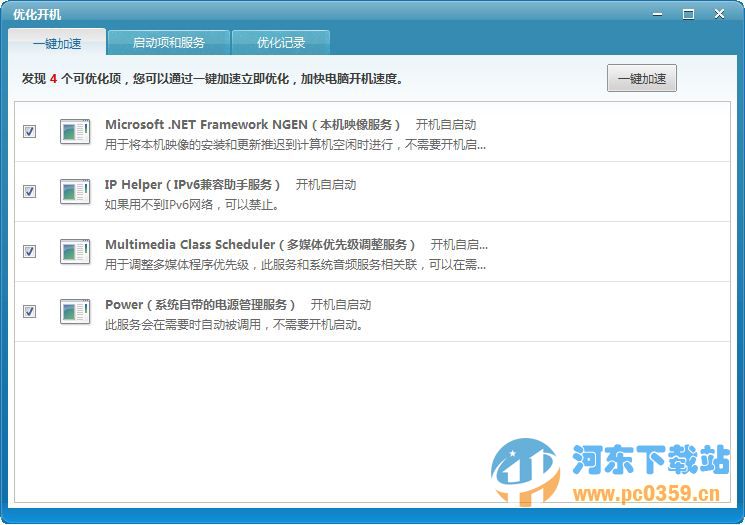Click the Multimedia Class Scheduler service icon

click(x=75, y=251)
